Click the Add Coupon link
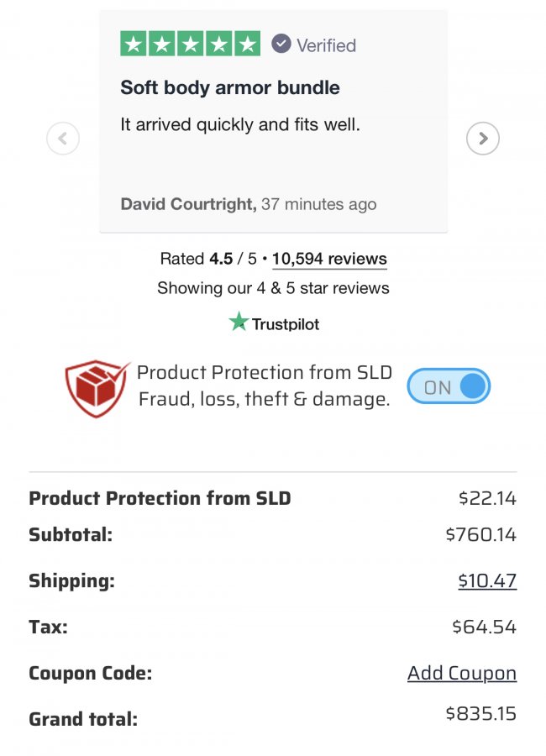546x756 pixels. pyautogui.click(x=462, y=673)
